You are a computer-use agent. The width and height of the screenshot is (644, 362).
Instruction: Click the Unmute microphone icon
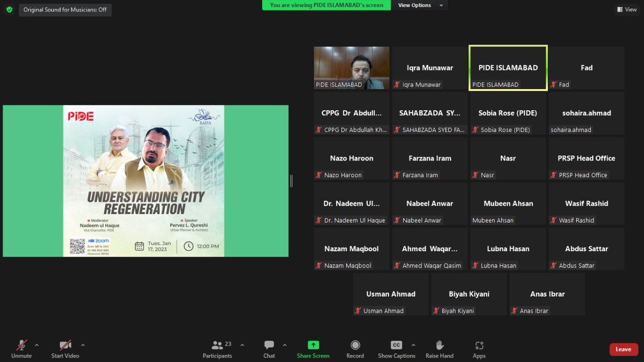pos(21,345)
